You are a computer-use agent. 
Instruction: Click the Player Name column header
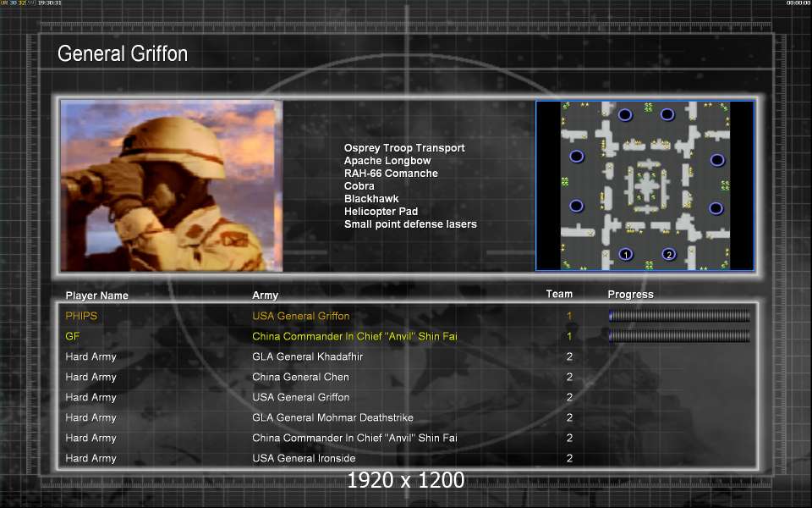click(x=96, y=295)
